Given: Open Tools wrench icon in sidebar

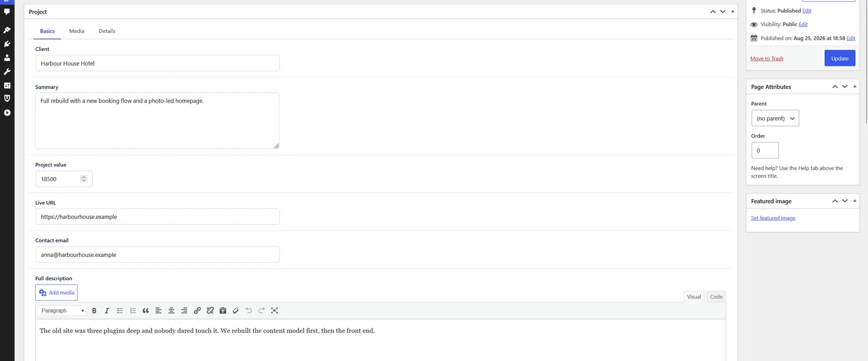Looking at the screenshot, I should click(7, 72).
